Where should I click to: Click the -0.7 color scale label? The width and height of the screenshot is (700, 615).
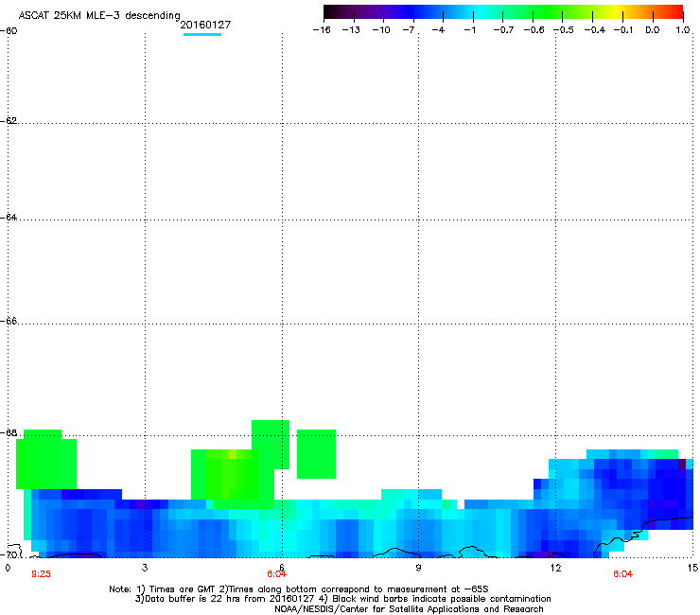coord(503,30)
